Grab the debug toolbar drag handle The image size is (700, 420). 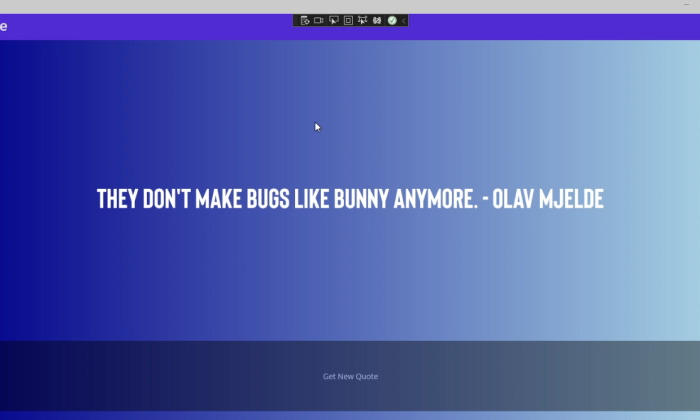[x=296, y=21]
